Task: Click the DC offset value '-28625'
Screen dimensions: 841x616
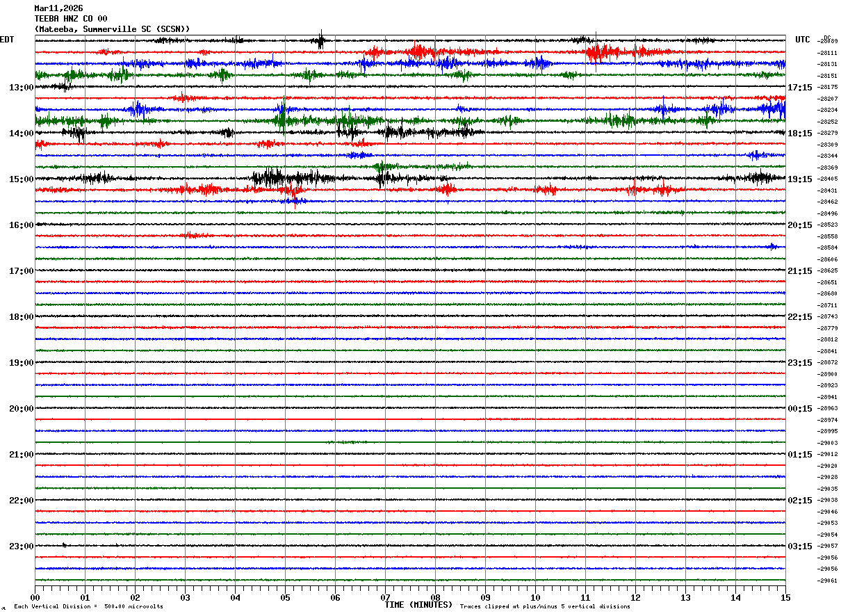Action: click(x=828, y=270)
